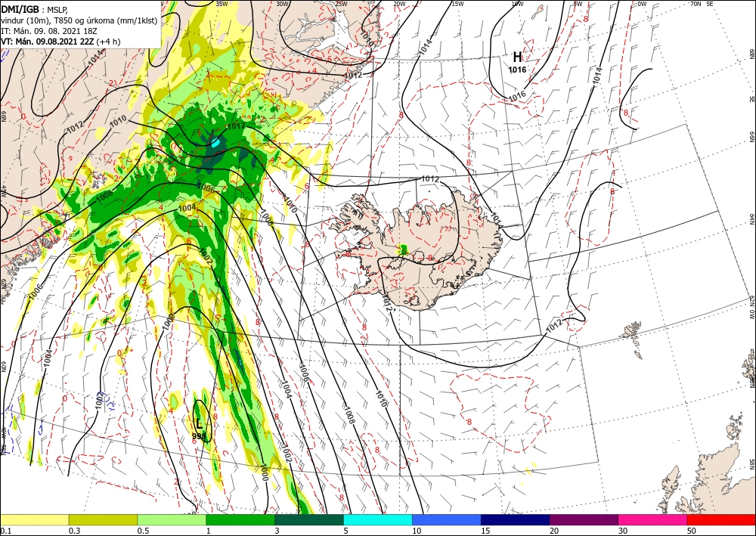756x536 pixels.
Task: Click the '25W' longitude label
Action: click(341, 4)
